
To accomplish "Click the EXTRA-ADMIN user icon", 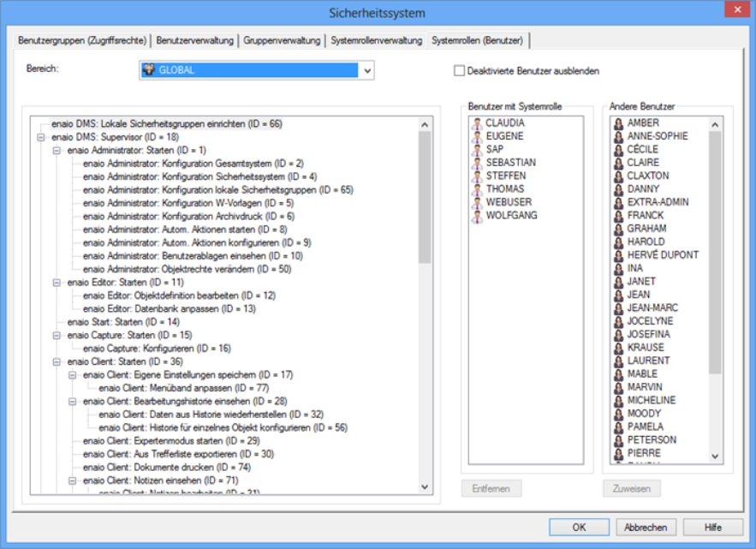I will coord(619,203).
